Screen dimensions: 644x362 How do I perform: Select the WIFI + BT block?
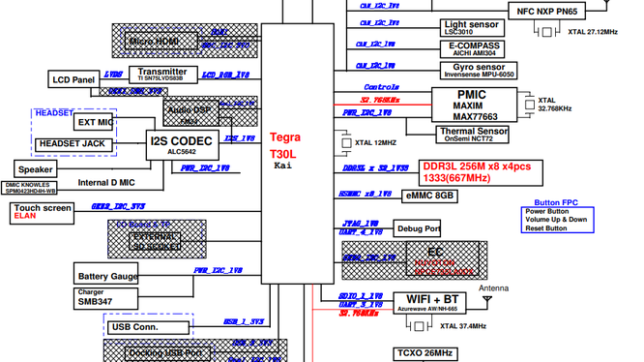(429, 303)
